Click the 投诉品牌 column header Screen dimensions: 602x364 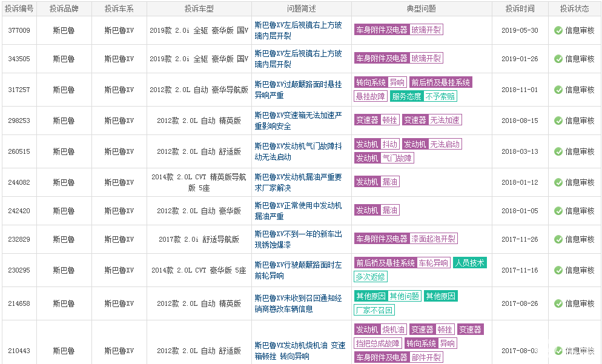(64, 9)
